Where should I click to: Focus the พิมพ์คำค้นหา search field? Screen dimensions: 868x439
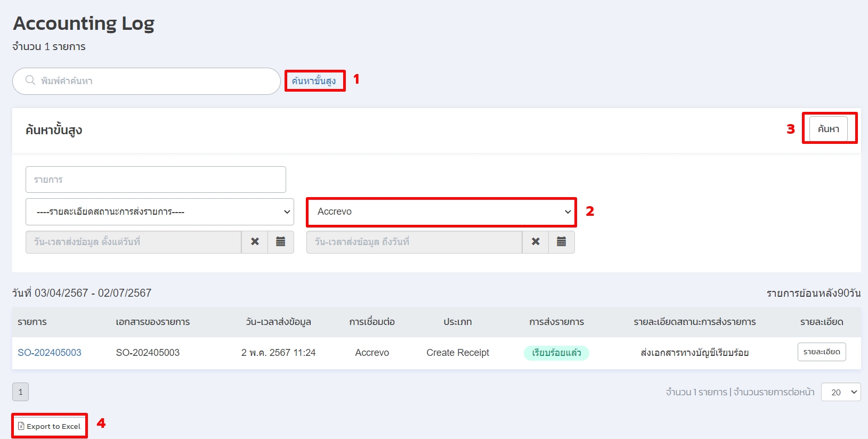[x=155, y=81]
